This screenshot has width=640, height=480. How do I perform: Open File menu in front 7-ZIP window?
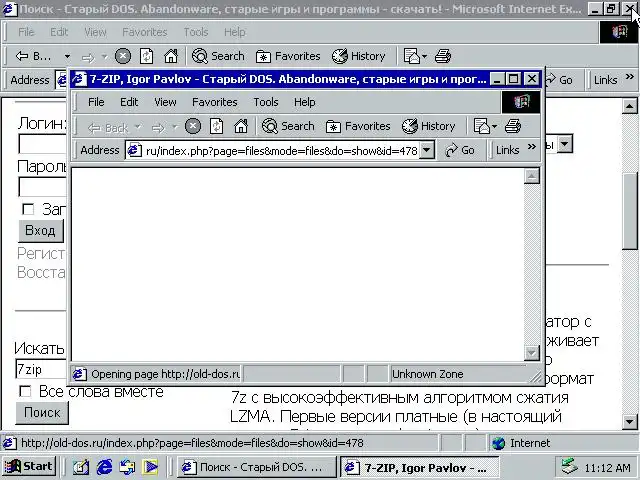click(96, 102)
